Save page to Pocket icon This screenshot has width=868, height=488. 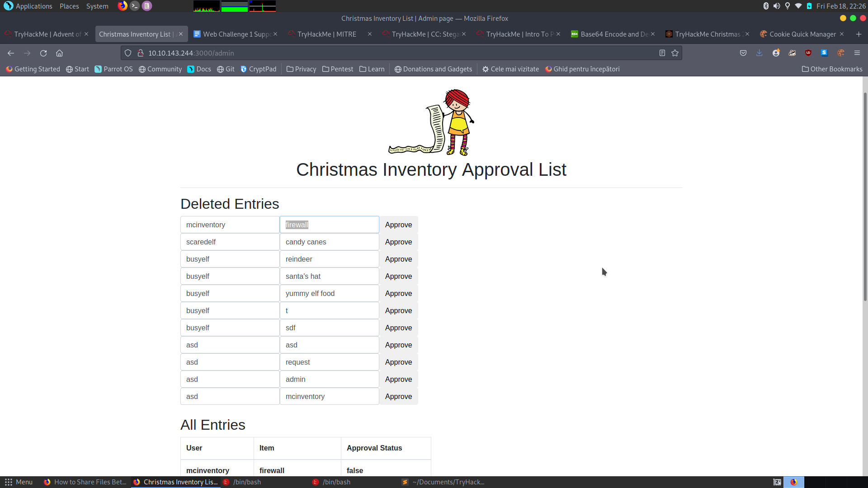point(743,53)
